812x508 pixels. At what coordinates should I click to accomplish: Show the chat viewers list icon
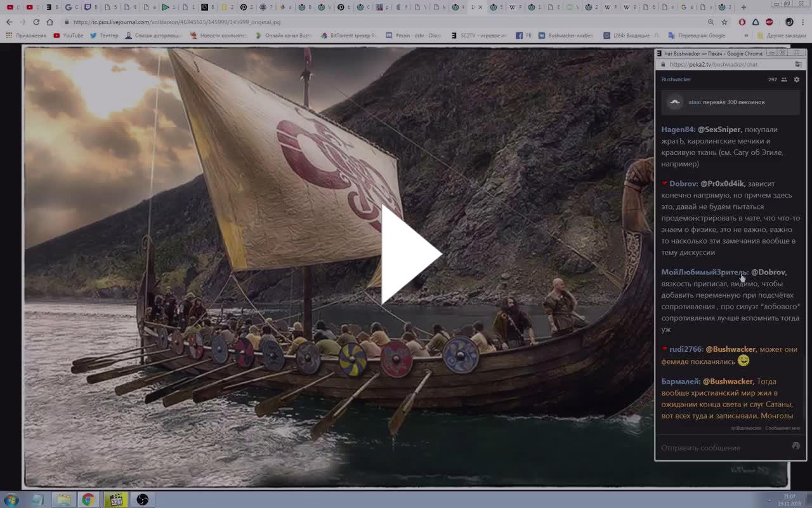(x=784, y=79)
